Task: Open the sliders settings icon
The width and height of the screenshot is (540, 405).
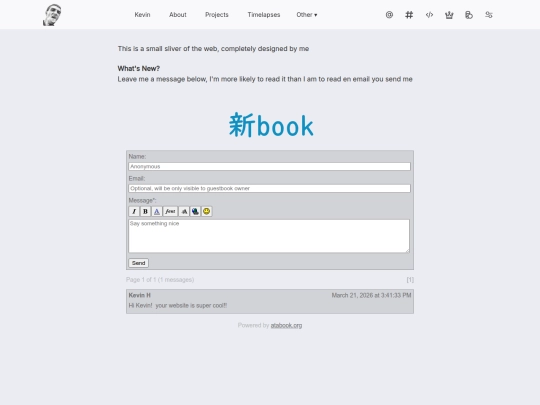Action: pyautogui.click(x=489, y=15)
